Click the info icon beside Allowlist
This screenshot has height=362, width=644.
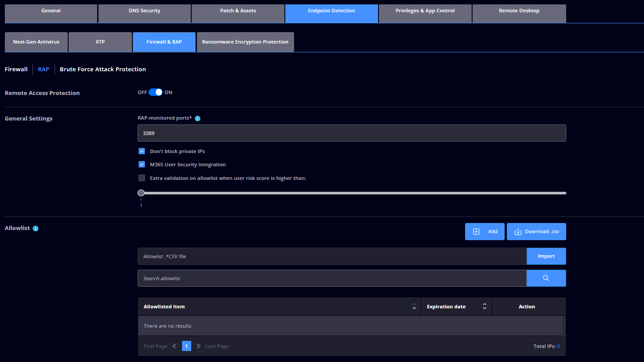(x=36, y=228)
